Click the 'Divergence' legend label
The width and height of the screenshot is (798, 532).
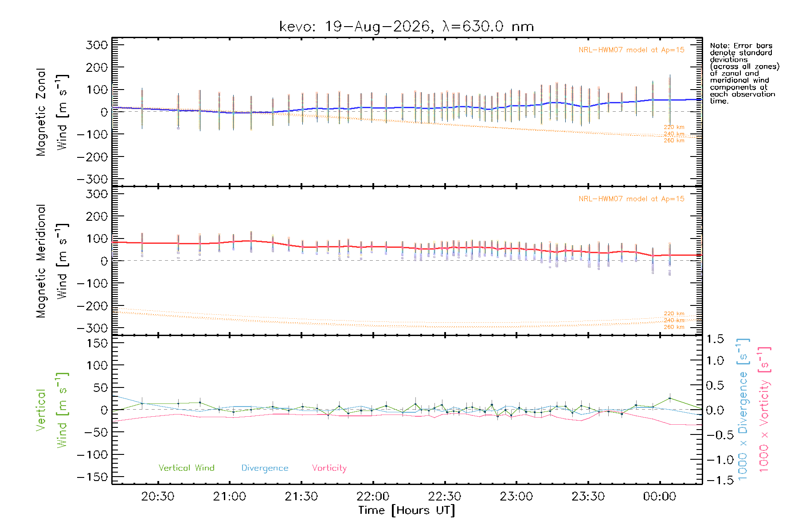coord(265,468)
